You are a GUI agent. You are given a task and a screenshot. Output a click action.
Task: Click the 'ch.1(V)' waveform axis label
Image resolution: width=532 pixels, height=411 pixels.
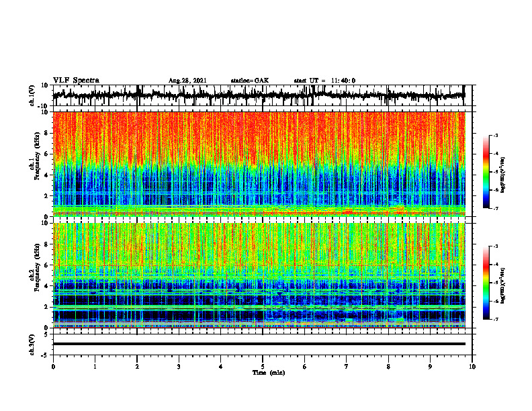pyautogui.click(x=32, y=95)
